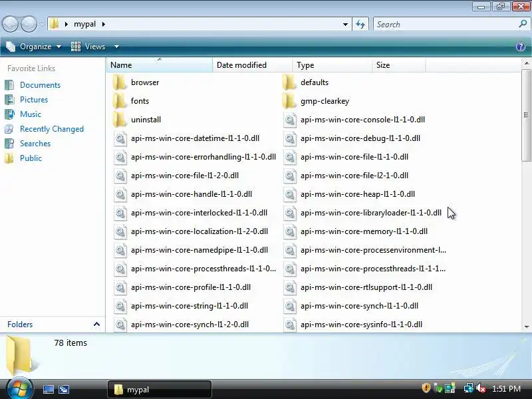Click the mypal taskbar button

(x=160, y=390)
